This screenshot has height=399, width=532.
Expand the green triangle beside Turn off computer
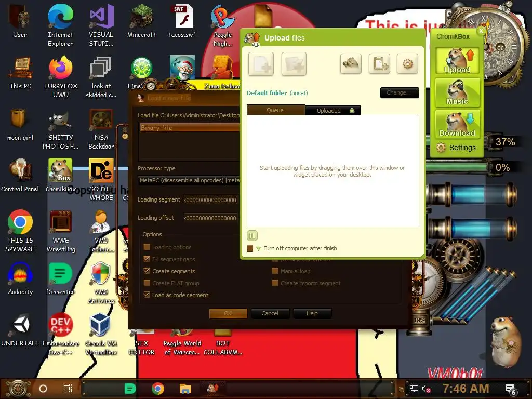(259, 249)
